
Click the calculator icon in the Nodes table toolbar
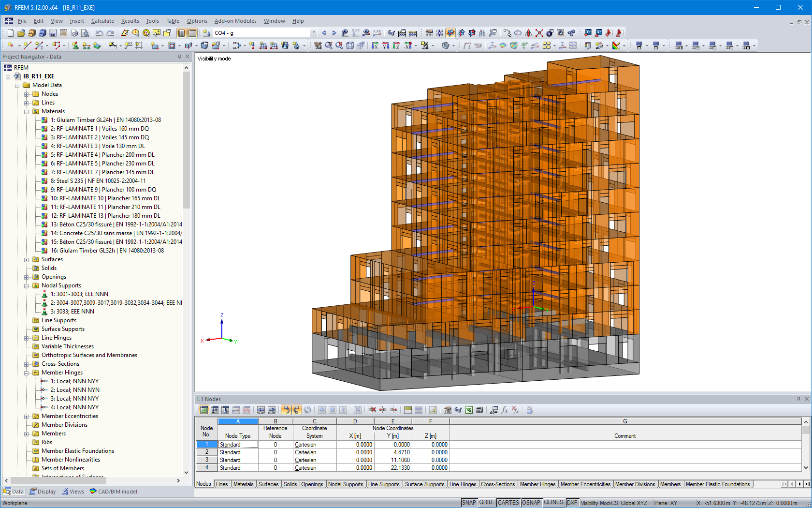click(479, 410)
